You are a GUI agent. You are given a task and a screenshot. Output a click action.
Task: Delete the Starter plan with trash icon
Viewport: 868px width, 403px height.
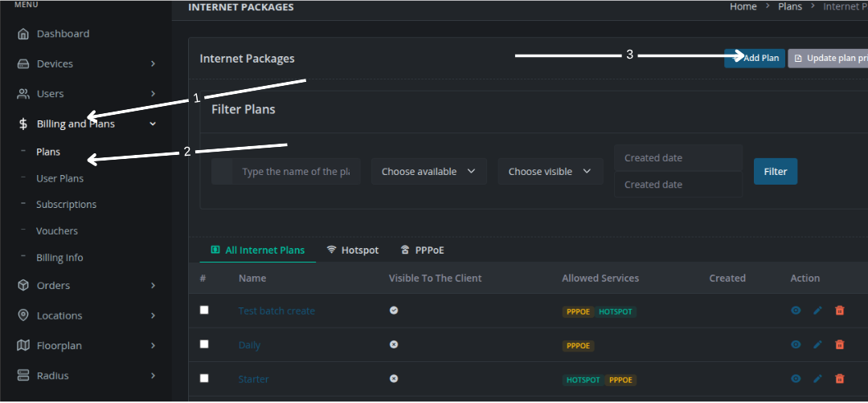click(840, 379)
